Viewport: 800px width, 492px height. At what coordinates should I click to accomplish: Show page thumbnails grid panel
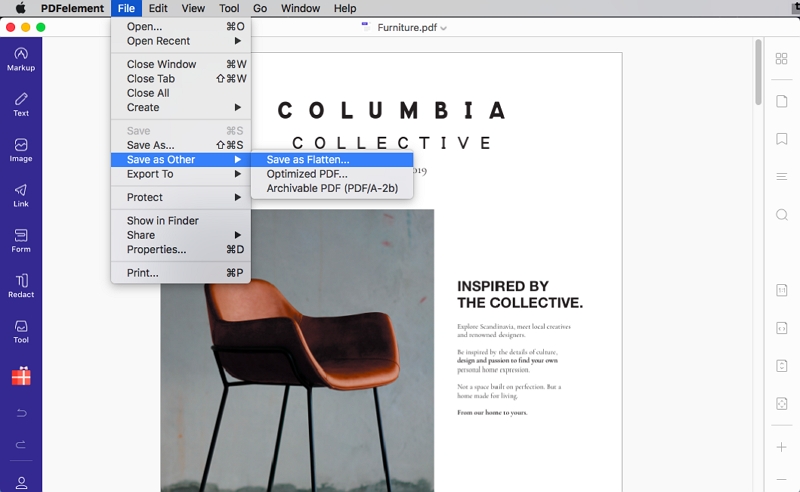781,59
